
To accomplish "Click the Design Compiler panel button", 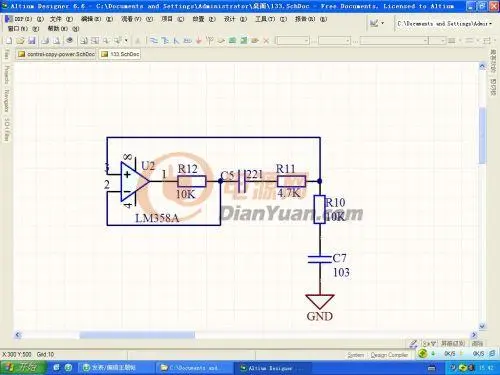I will (x=389, y=355).
